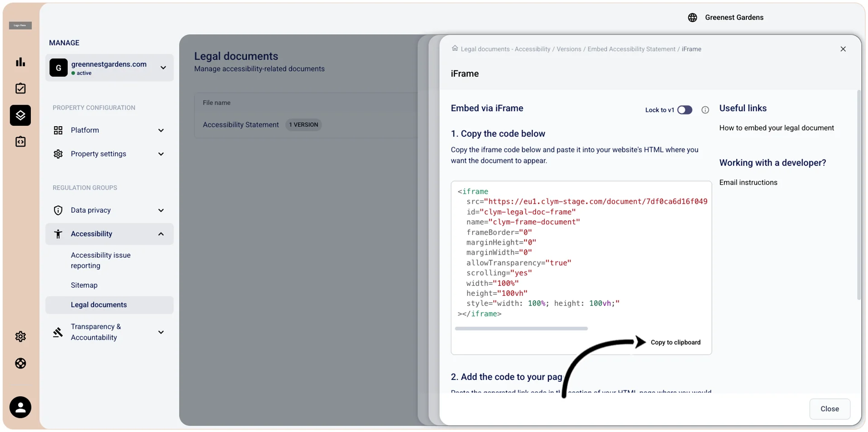
Task: Open the checklist tasks icon in sidebar
Action: (20, 88)
